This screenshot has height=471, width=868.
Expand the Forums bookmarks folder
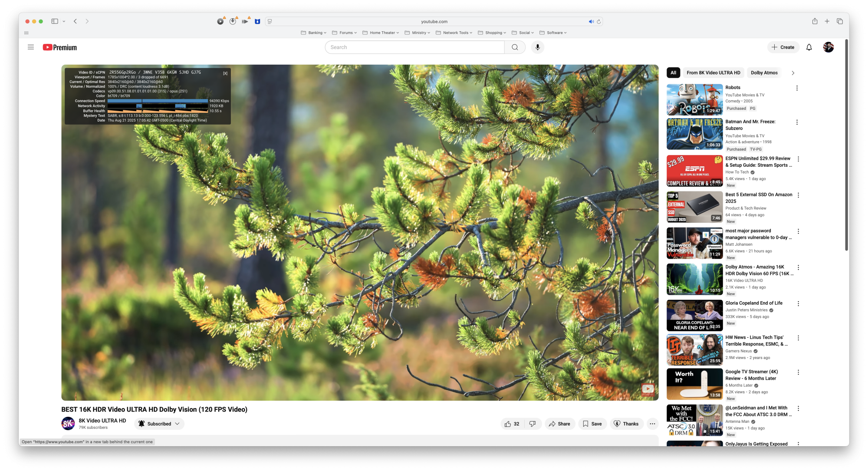[x=344, y=33]
